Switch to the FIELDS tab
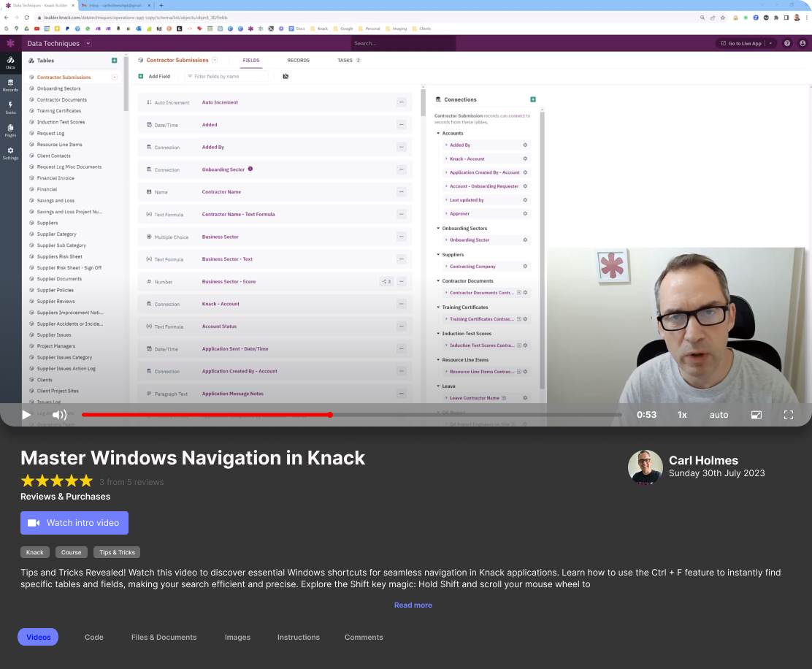The height and width of the screenshot is (669, 812). [251, 60]
